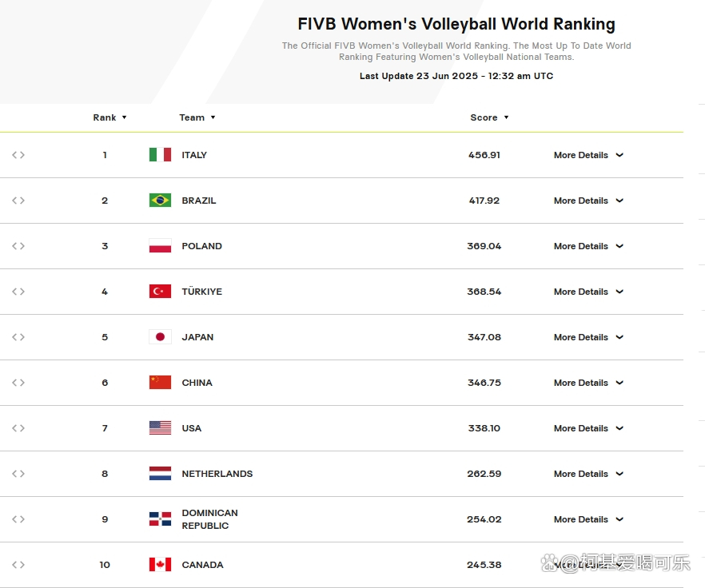Screen dimensions: 705x588
Task: Click the Canada flag icon
Action: (160, 565)
